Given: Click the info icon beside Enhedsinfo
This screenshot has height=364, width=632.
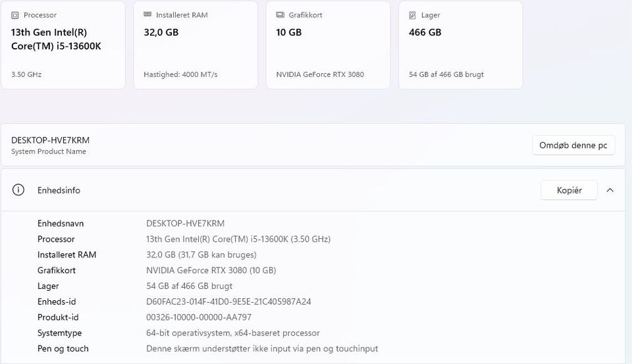Looking at the screenshot, I should pyautogui.click(x=18, y=190).
